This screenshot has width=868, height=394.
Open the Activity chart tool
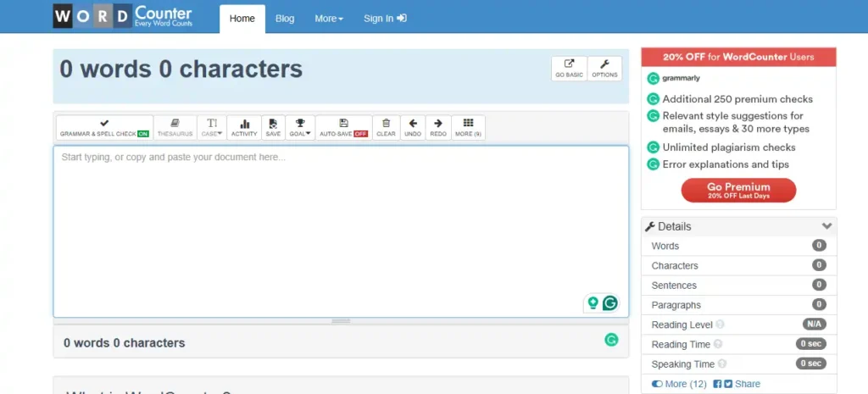pyautogui.click(x=244, y=128)
